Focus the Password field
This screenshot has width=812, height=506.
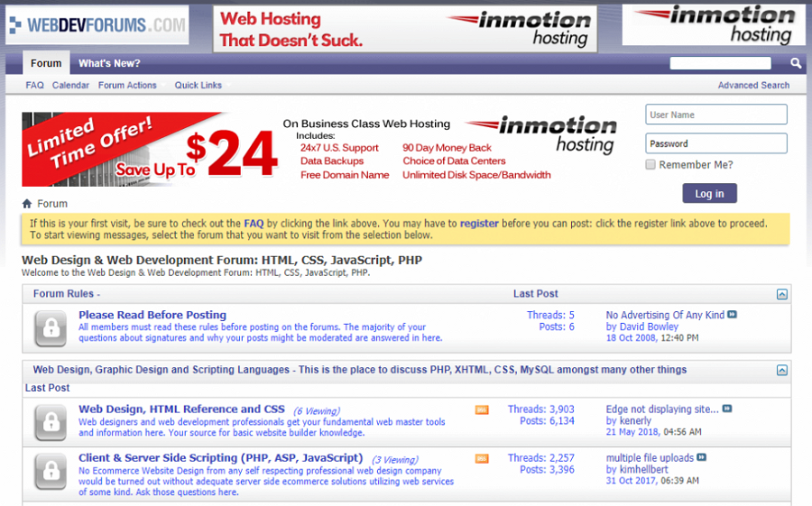pos(716,143)
